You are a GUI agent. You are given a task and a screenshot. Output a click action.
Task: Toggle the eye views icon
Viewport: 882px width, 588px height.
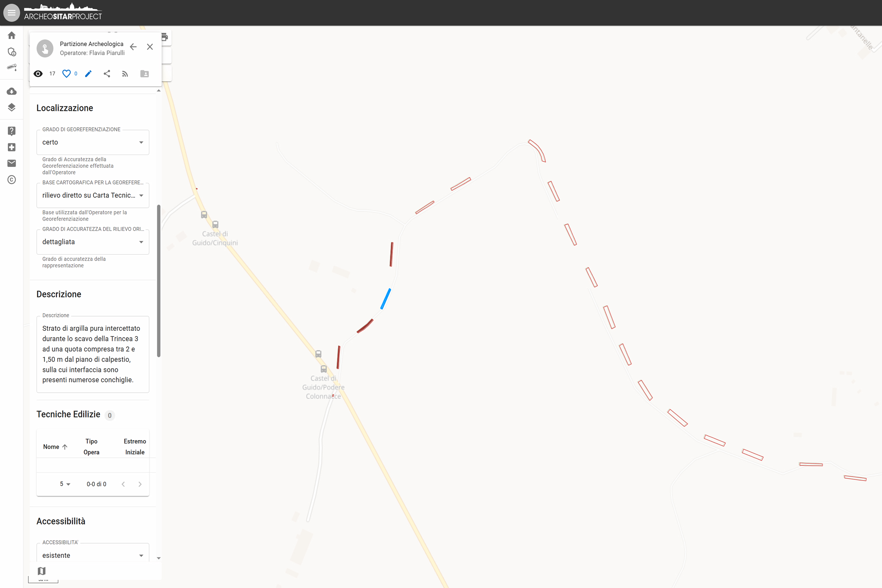click(38, 74)
